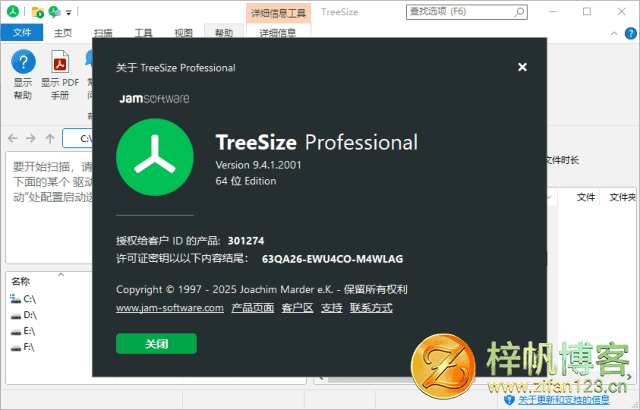Sort drive list by 名称 column header
The height and width of the screenshot is (410, 640).
click(20, 281)
